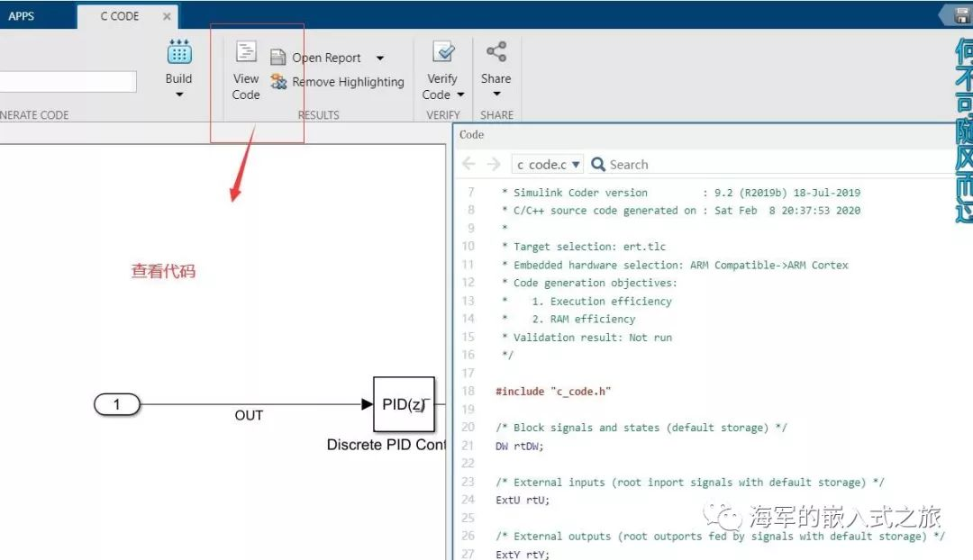Close the C CODE tab
973x560 pixels.
[x=165, y=15]
